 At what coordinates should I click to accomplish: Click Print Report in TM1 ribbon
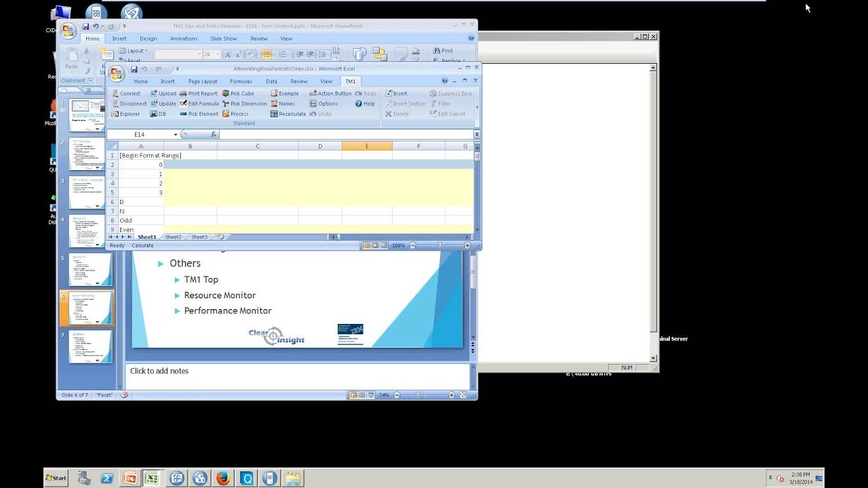(199, 94)
